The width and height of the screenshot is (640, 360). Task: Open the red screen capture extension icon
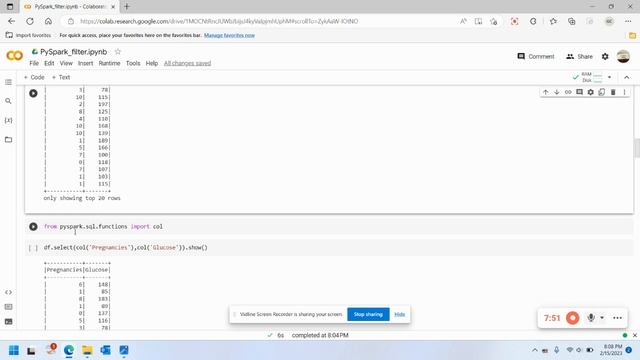click(x=514, y=21)
